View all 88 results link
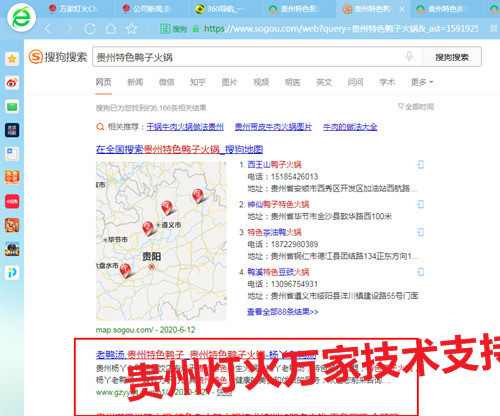The image size is (500, 416). 282,312
